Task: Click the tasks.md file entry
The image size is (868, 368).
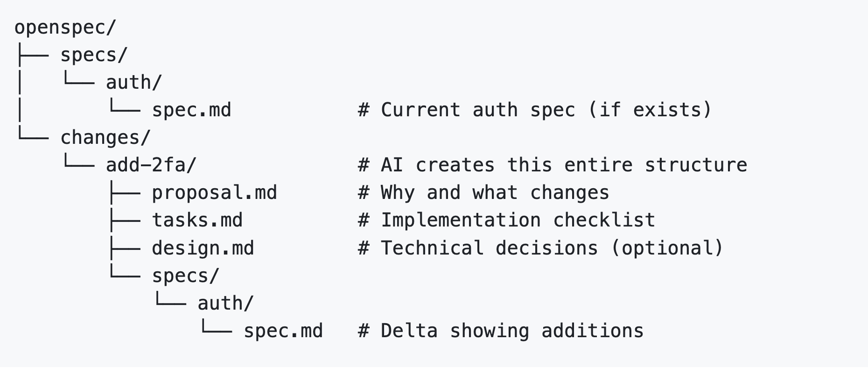Action: (197, 220)
